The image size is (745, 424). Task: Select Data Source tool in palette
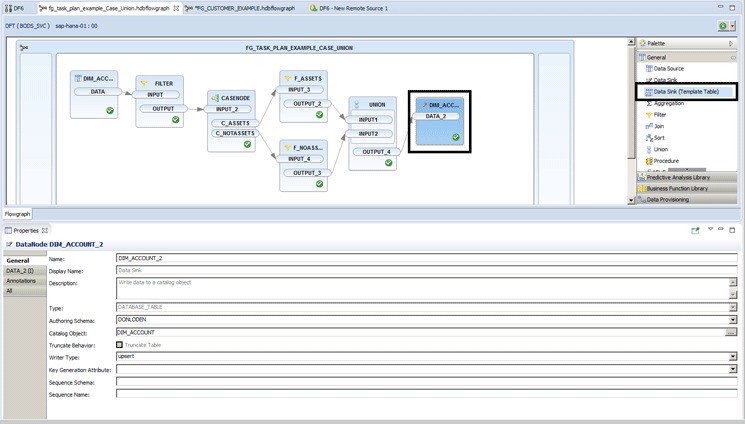tap(668, 68)
